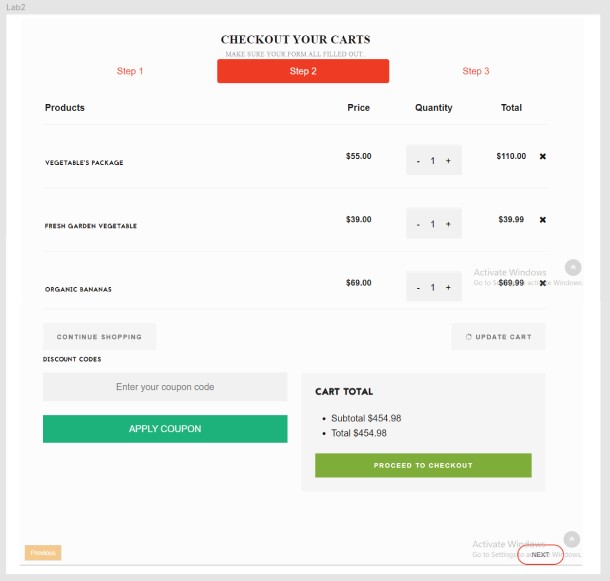Go to the Step 3 tab
This screenshot has width=610, height=581.
[476, 71]
